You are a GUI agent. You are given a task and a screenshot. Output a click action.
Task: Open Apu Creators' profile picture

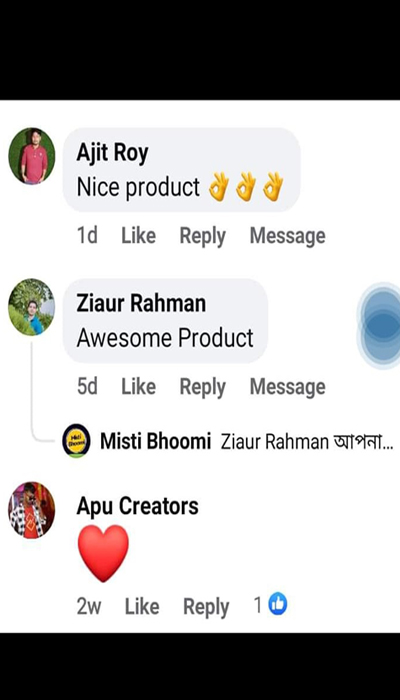[32, 510]
